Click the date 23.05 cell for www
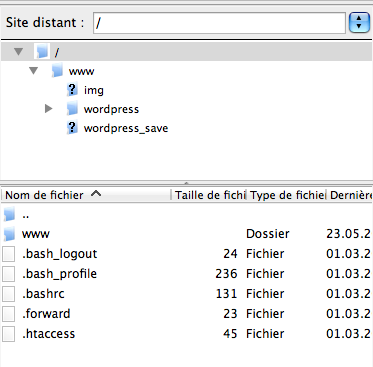 tap(349, 234)
